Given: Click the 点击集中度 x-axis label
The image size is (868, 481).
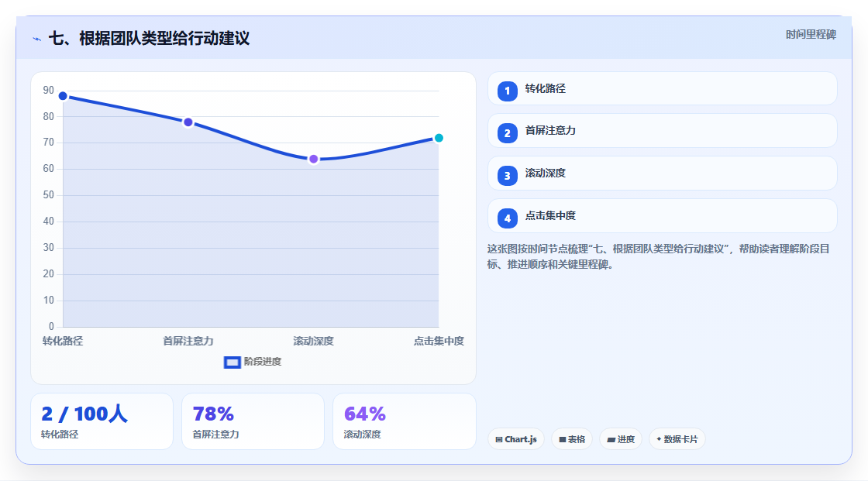Looking at the screenshot, I should (x=439, y=341).
